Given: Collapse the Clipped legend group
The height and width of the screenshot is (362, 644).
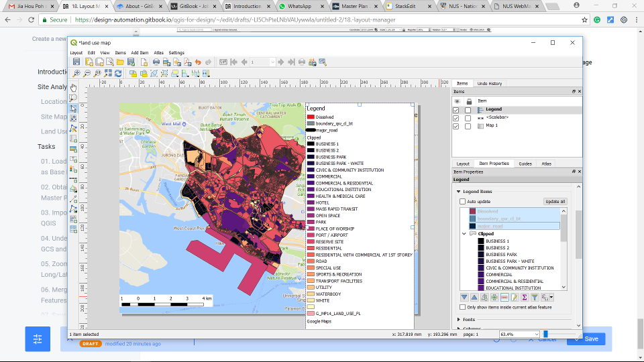Looking at the screenshot, I should pyautogui.click(x=463, y=233).
